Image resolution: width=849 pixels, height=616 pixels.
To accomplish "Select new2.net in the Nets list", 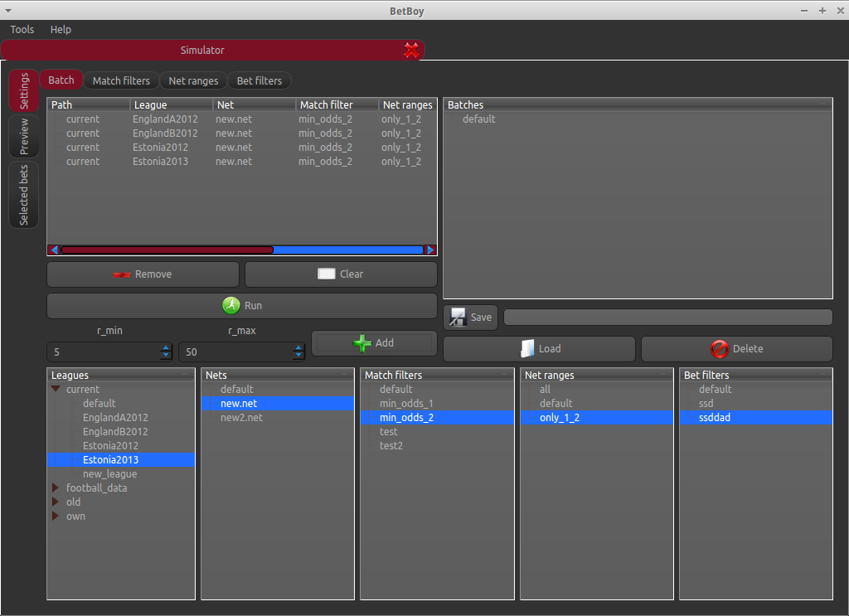I will click(241, 418).
